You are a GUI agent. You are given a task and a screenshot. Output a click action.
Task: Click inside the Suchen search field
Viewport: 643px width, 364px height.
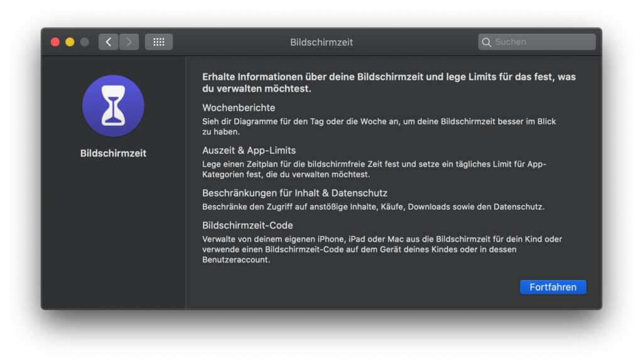[540, 41]
